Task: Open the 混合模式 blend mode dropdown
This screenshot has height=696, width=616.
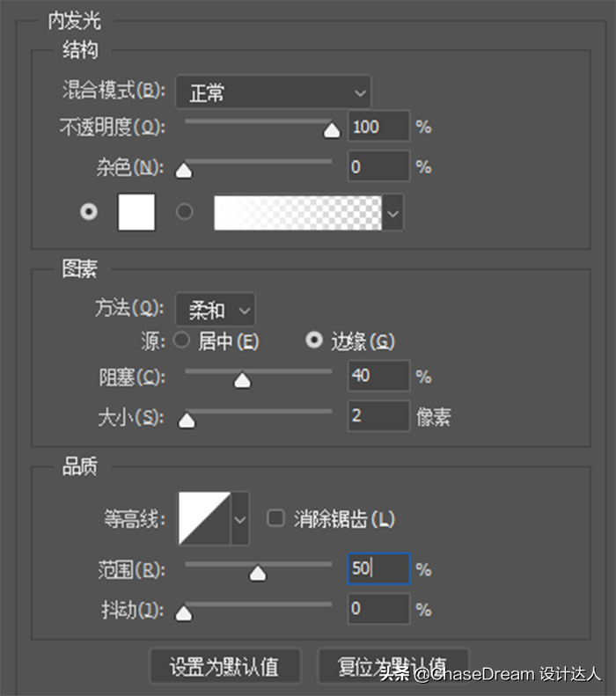Action: 273,92
